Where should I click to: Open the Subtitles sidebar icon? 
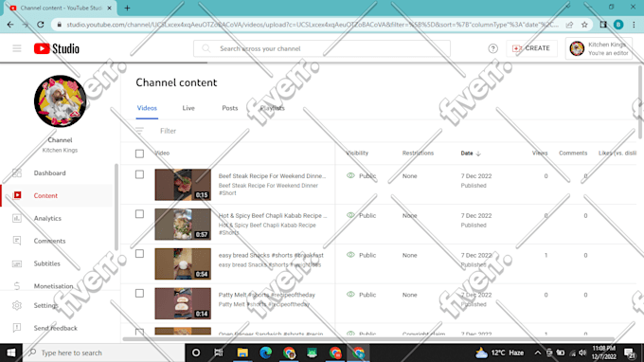17,263
